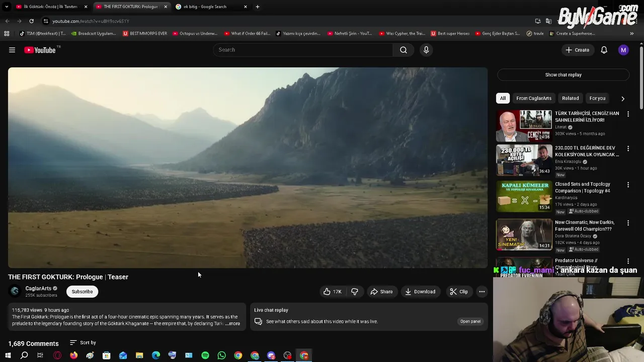This screenshot has height=362, width=644.
Task: Open the notifications bell
Action: pos(604,50)
